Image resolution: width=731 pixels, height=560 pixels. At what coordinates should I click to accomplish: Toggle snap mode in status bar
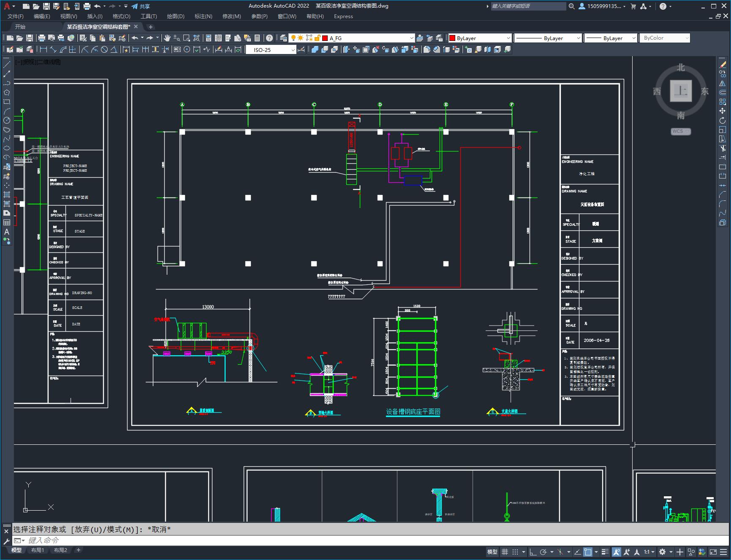pyautogui.click(x=515, y=552)
